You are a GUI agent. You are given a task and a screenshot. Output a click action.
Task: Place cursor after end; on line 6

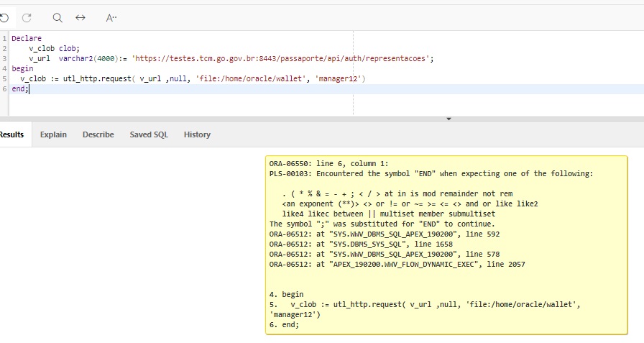pyautogui.click(x=29, y=88)
